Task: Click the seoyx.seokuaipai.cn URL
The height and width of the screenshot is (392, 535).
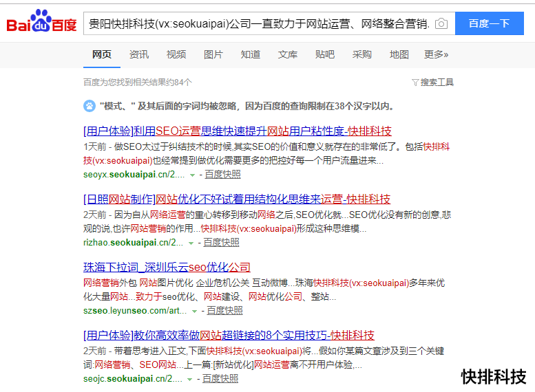Action: point(134,175)
